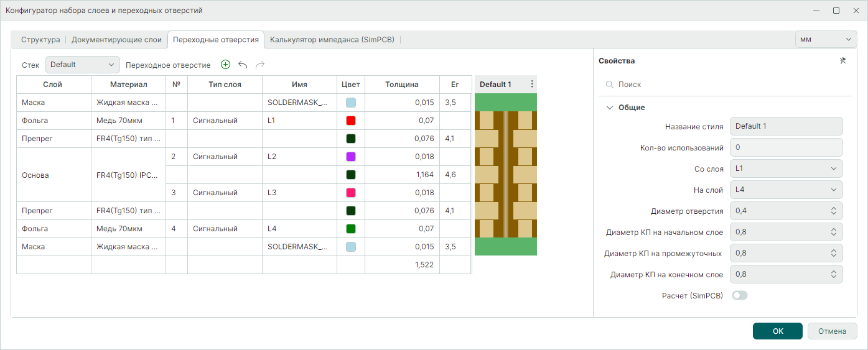
Task: Open the Stack dropdown set to Default
Action: 83,65
